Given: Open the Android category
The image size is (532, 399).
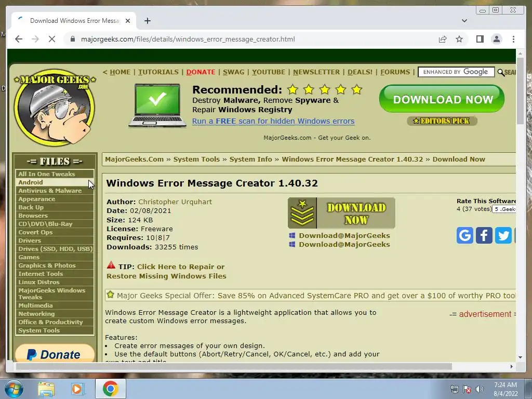Looking at the screenshot, I should coord(55,182).
